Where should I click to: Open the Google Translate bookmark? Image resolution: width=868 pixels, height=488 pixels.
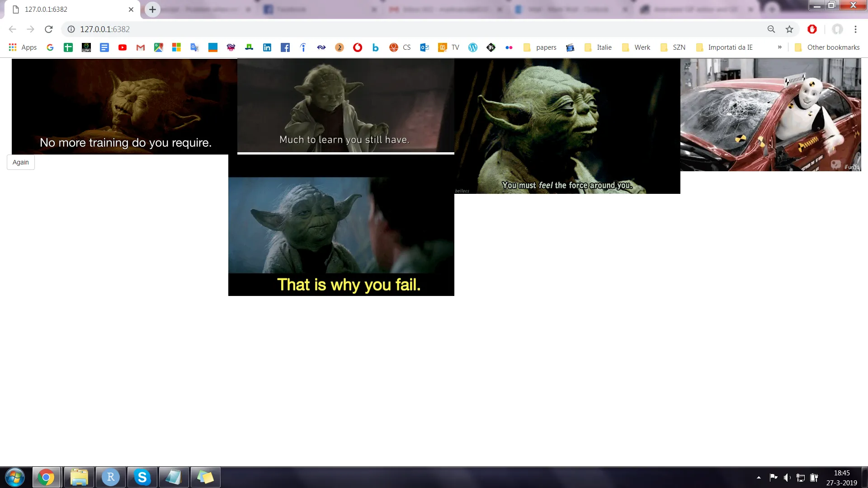coord(195,47)
